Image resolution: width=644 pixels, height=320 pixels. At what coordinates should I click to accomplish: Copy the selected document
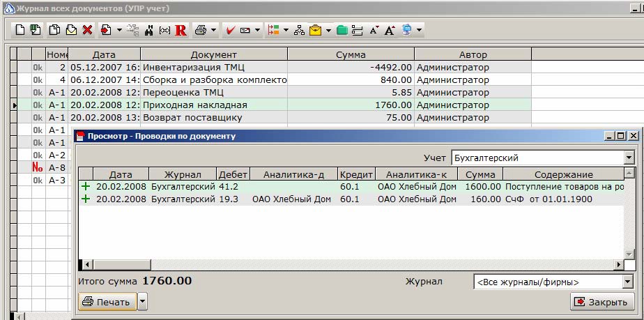click(x=54, y=30)
